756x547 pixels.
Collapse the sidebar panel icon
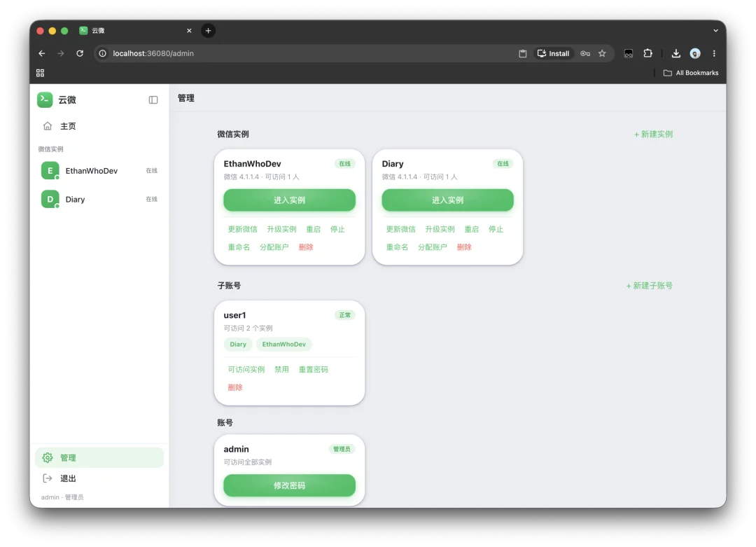(x=153, y=100)
